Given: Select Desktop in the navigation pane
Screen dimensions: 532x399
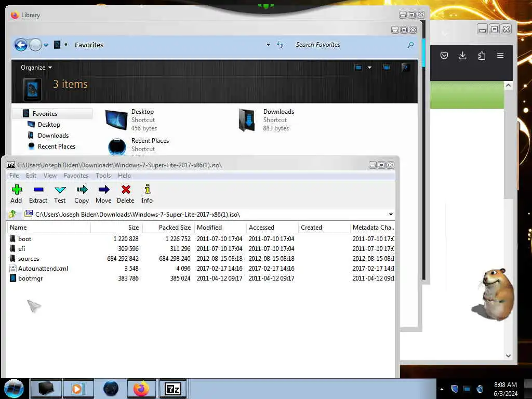Looking at the screenshot, I should pos(49,125).
